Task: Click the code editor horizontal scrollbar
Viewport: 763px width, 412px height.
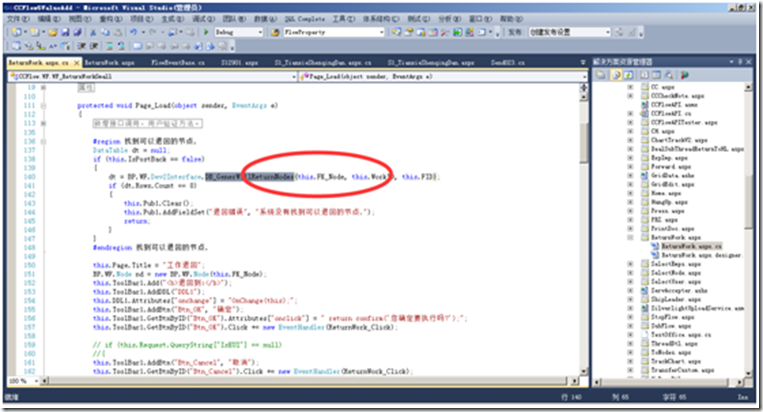Action: click(x=308, y=381)
